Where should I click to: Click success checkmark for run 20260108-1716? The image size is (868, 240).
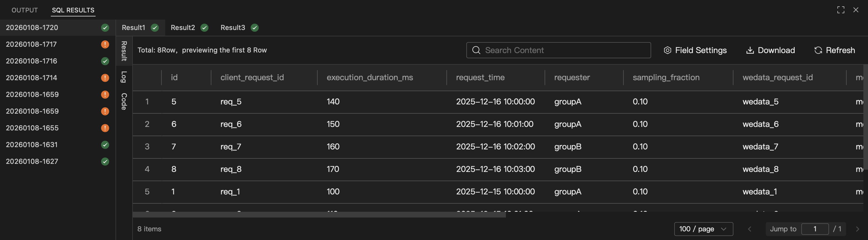105,61
